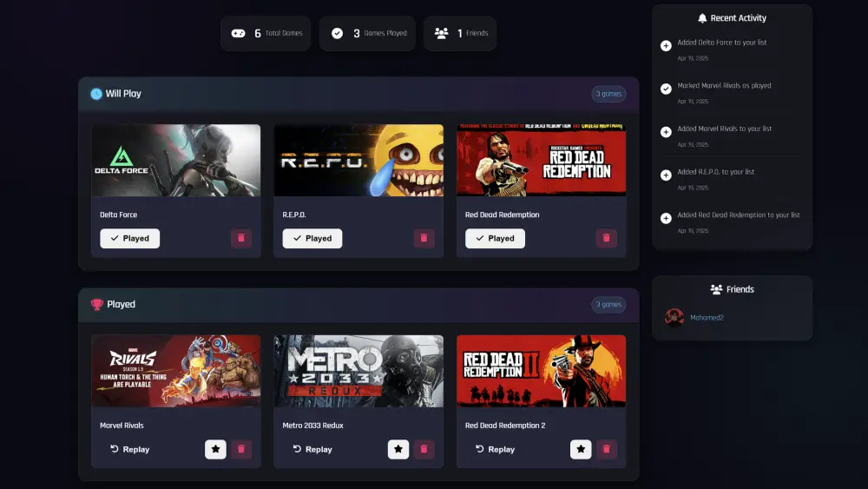Mark Red Dead Redemption as Played
Screen dimensions: 868x489
495,238
